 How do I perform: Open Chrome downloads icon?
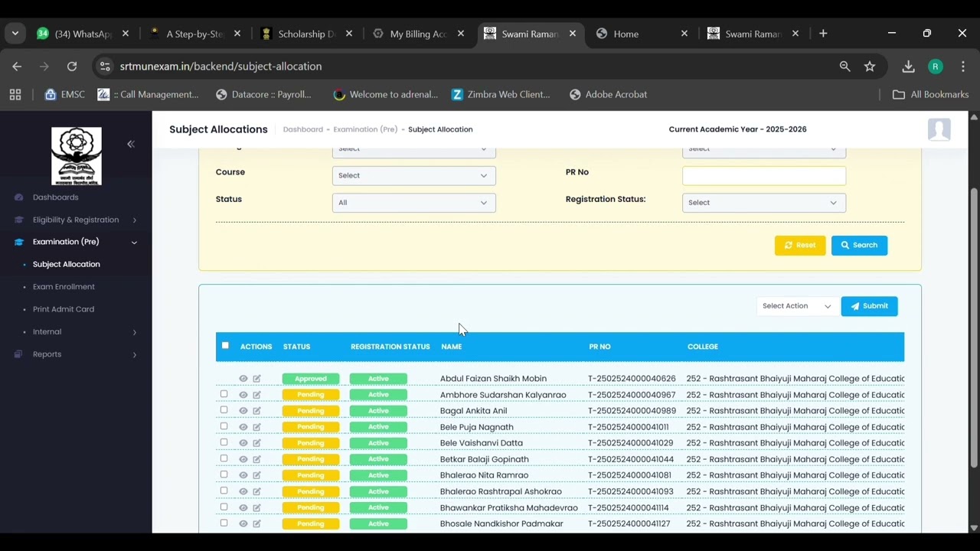tap(908, 67)
